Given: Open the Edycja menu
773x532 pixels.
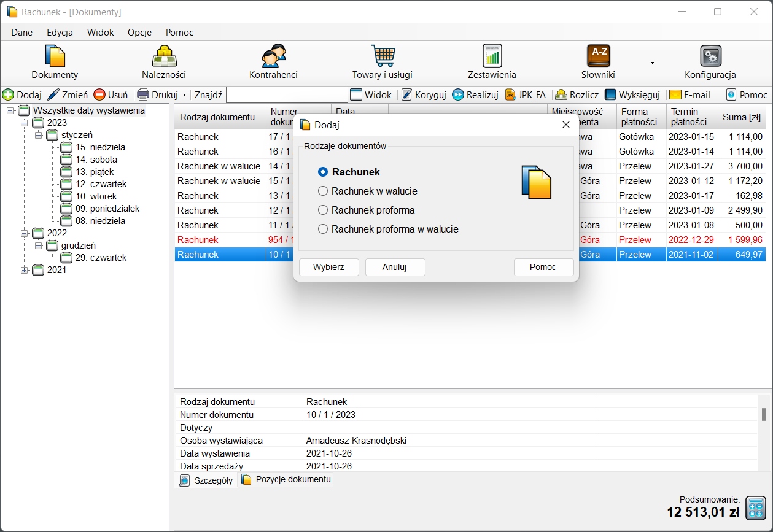Looking at the screenshot, I should click(60, 33).
